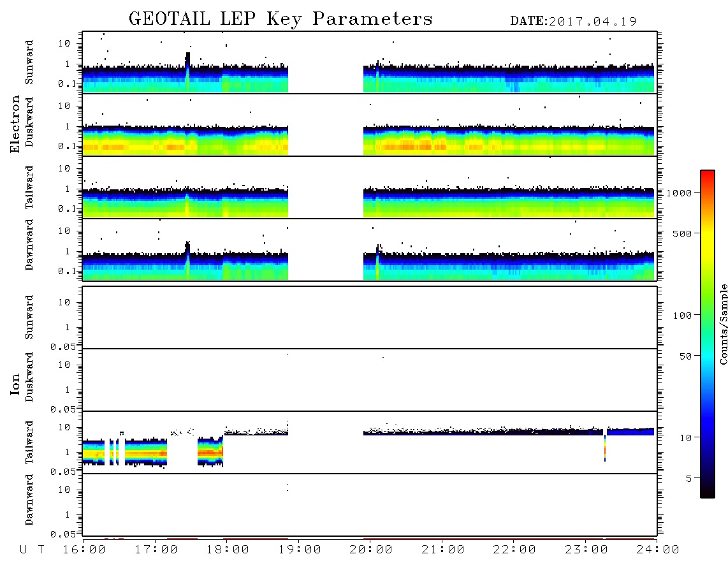Image resolution: width=728 pixels, height=561 pixels.
Task: Click the 21:00 time axis label
Action: pos(443,550)
